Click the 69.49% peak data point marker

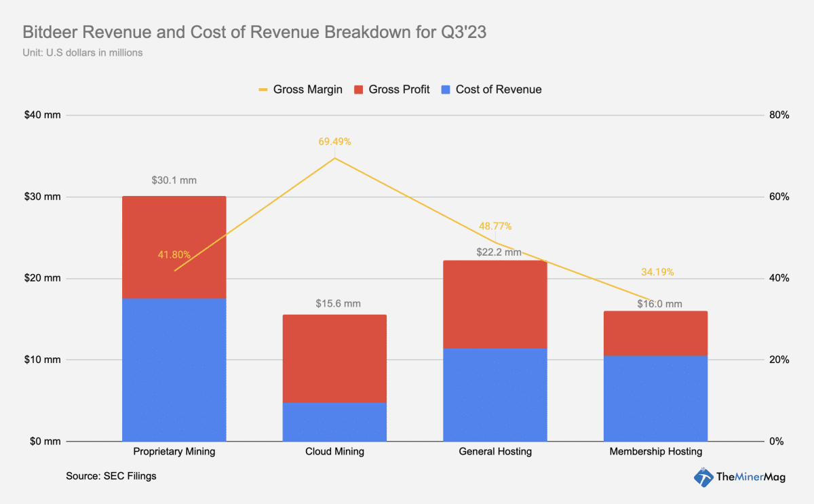point(334,158)
